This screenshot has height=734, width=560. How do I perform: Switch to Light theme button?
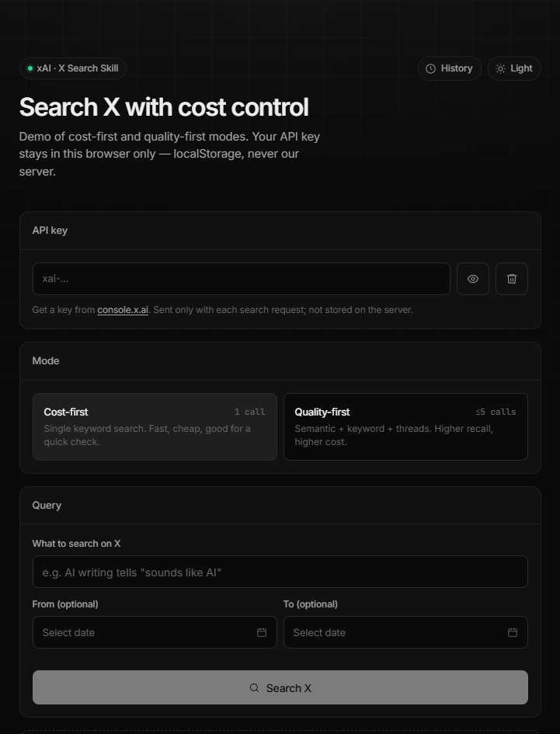pyautogui.click(x=514, y=68)
